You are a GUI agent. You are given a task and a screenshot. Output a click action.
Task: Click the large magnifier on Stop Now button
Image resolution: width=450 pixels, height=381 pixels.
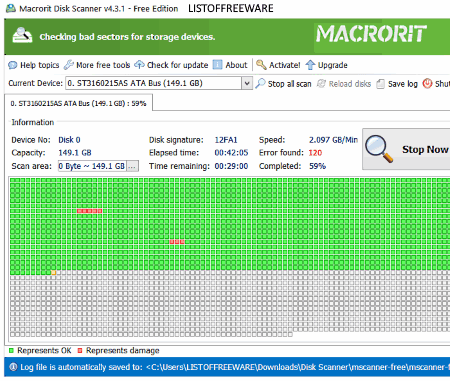(x=379, y=149)
